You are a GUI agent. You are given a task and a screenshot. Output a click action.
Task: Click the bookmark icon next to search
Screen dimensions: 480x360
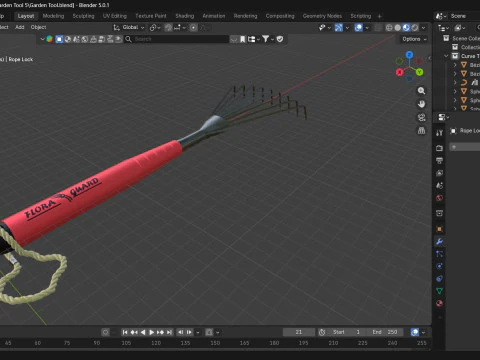click(243, 39)
